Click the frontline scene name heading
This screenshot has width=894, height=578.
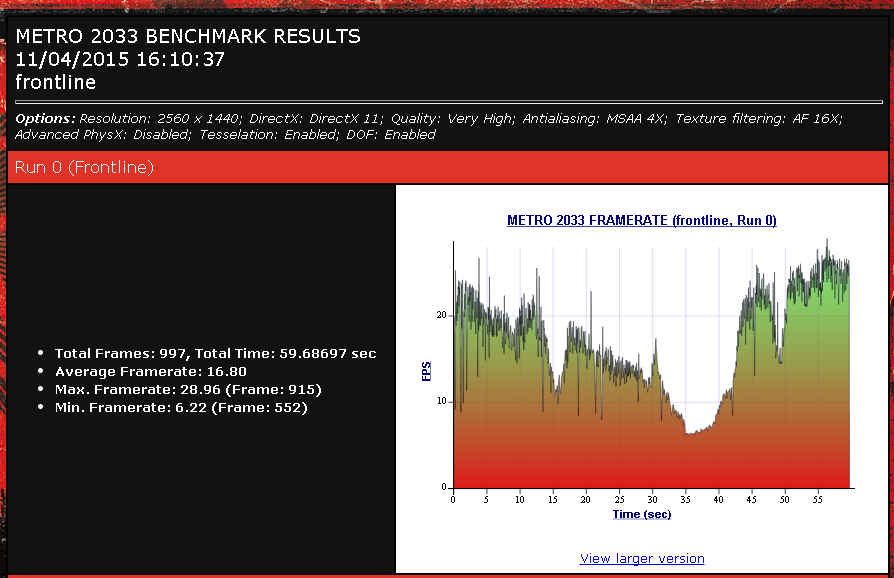click(x=55, y=83)
